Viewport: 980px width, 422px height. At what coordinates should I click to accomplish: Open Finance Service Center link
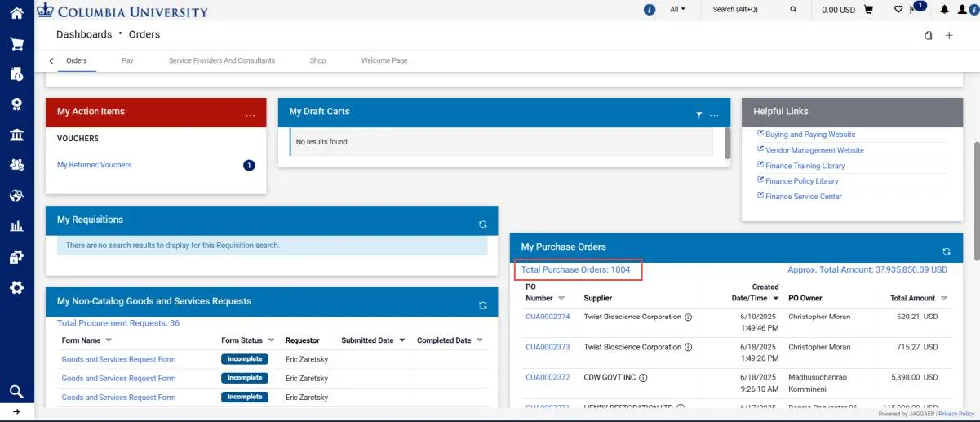coord(803,197)
